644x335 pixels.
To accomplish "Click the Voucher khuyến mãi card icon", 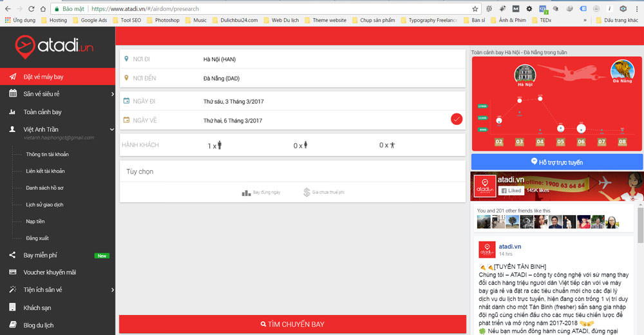I will (x=12, y=272).
